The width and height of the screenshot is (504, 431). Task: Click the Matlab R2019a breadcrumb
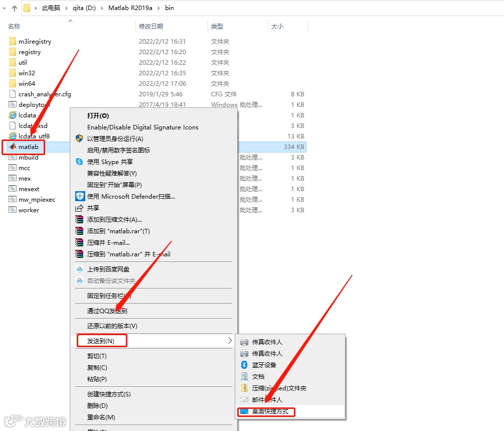[130, 8]
